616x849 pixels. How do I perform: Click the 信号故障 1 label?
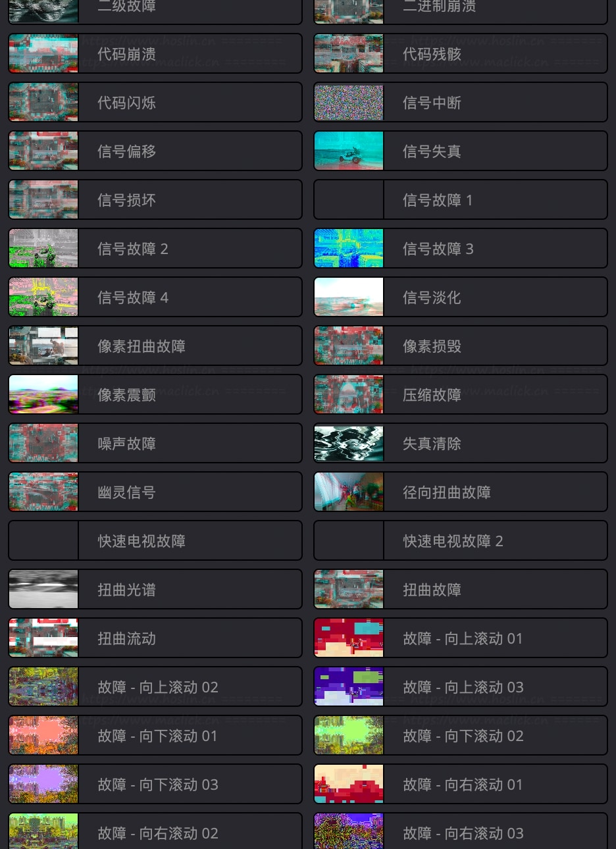click(438, 200)
